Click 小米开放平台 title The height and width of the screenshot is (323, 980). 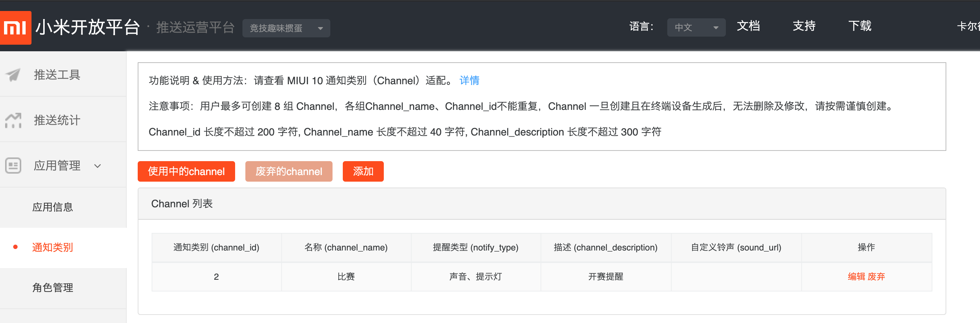pyautogui.click(x=88, y=27)
